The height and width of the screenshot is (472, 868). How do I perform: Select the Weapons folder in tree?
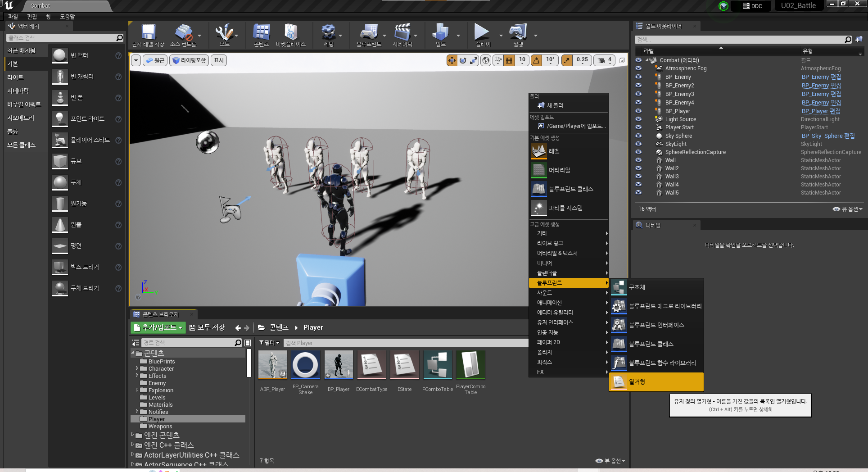(160, 426)
